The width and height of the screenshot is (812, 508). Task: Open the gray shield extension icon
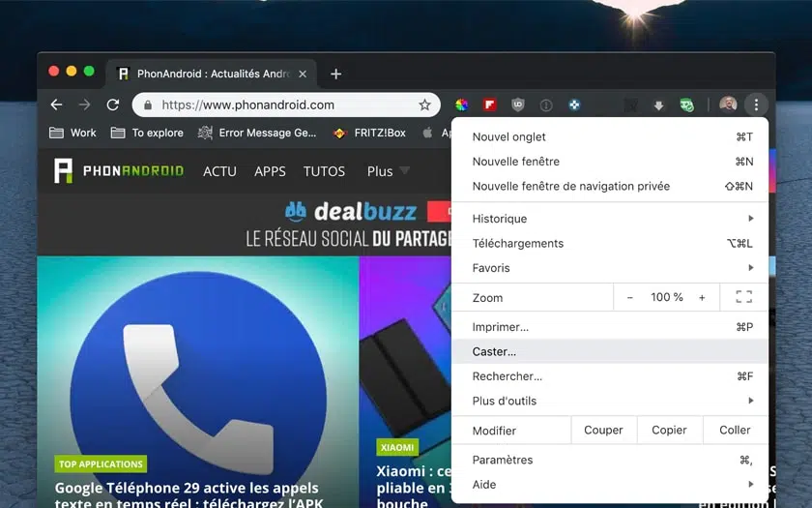click(x=518, y=105)
